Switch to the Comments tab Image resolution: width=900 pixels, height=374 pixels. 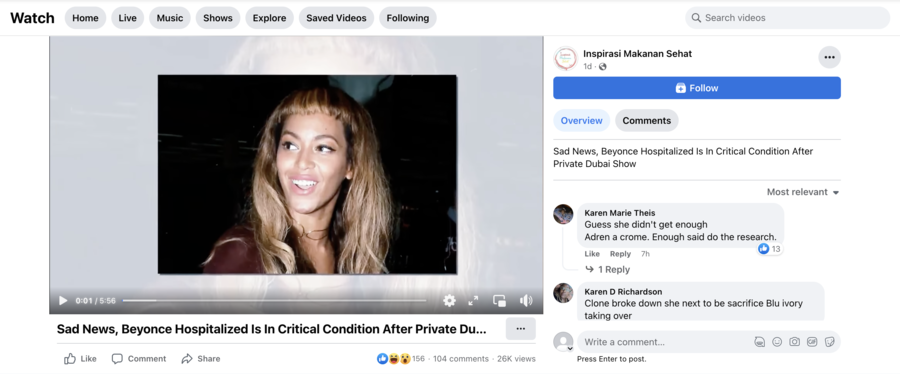(647, 120)
